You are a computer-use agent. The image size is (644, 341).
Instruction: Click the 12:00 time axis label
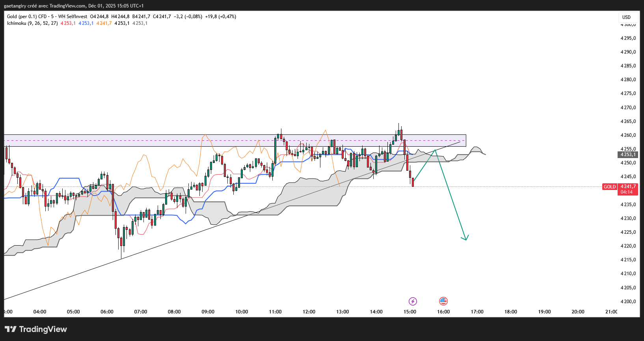(309, 312)
